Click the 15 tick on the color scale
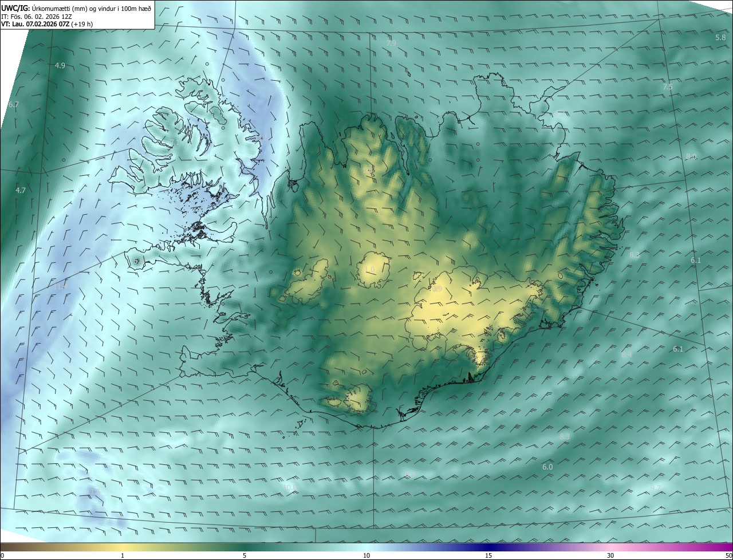Image resolution: width=733 pixels, height=560 pixels. point(488,556)
